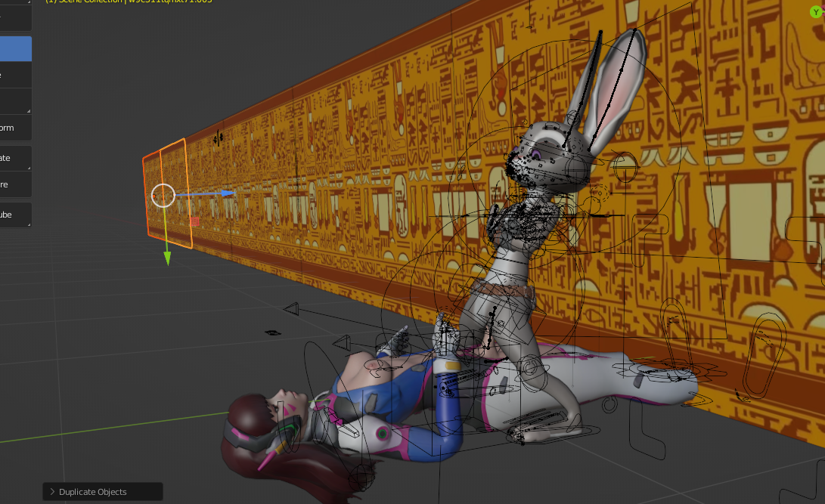Viewport: 825px width, 504px height.
Task: Click the green downward arrow of move gizmo
Action: coord(167,258)
